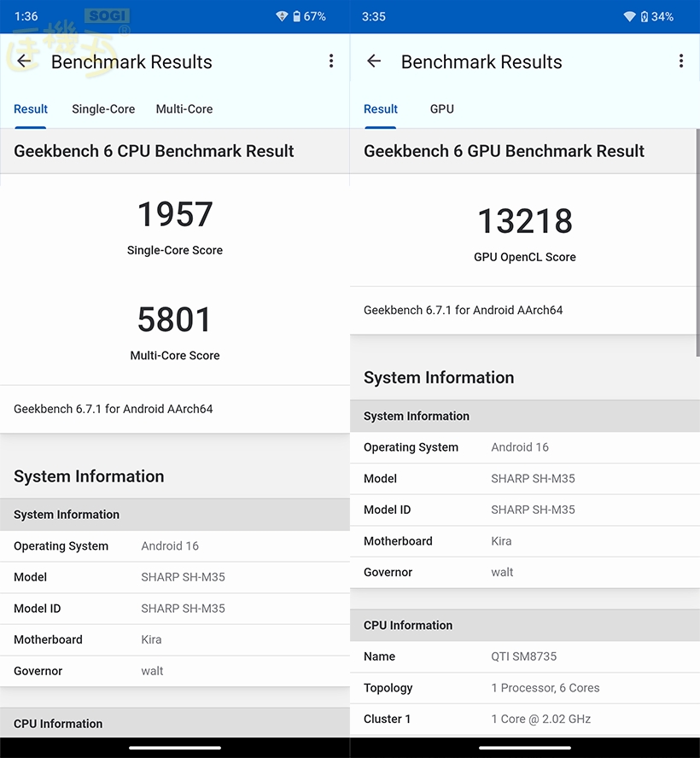Image resolution: width=700 pixels, height=758 pixels.
Task: Tap the home gesture bar on right screen
Action: point(525,748)
